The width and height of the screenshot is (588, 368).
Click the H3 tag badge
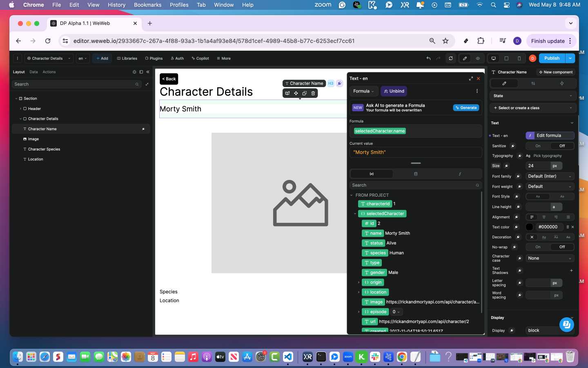(x=331, y=83)
